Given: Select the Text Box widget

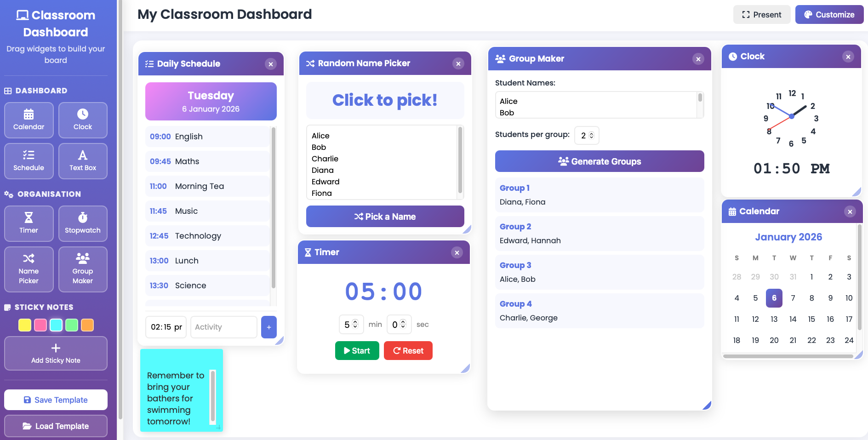Looking at the screenshot, I should tap(83, 161).
